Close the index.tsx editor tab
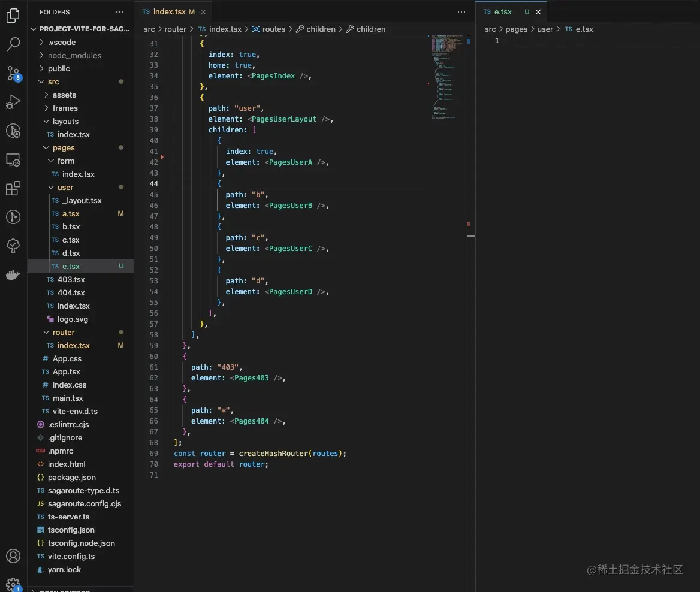 point(203,11)
